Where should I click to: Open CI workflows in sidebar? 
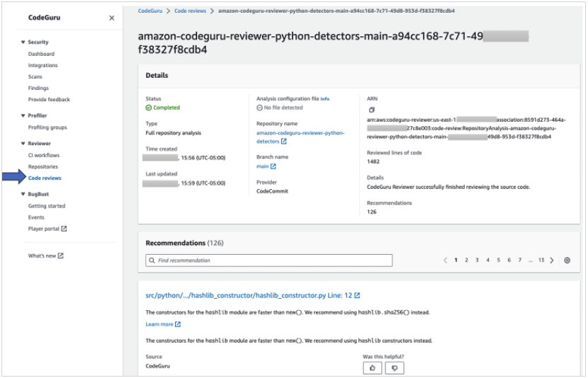[x=43, y=155]
